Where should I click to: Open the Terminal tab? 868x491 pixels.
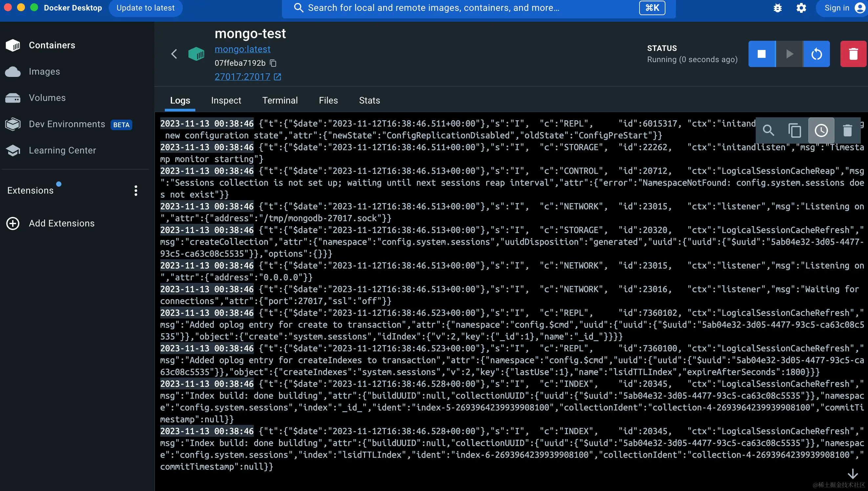click(280, 101)
